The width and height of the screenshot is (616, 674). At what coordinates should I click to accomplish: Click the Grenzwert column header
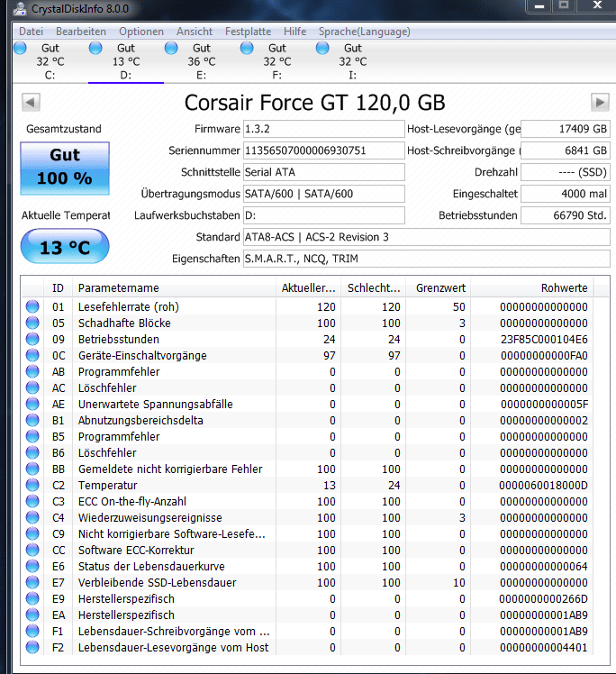pyautogui.click(x=439, y=288)
